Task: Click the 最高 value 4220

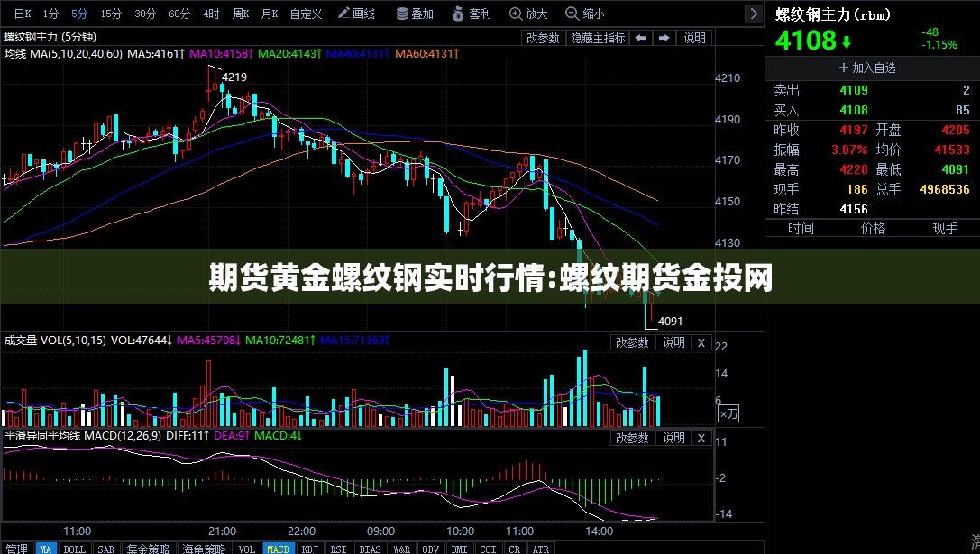Action: pyautogui.click(x=854, y=169)
